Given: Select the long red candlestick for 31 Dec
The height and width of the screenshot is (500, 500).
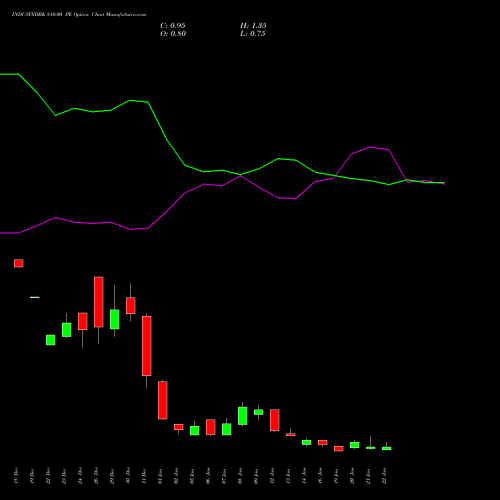Looking at the screenshot, I should tap(147, 346).
